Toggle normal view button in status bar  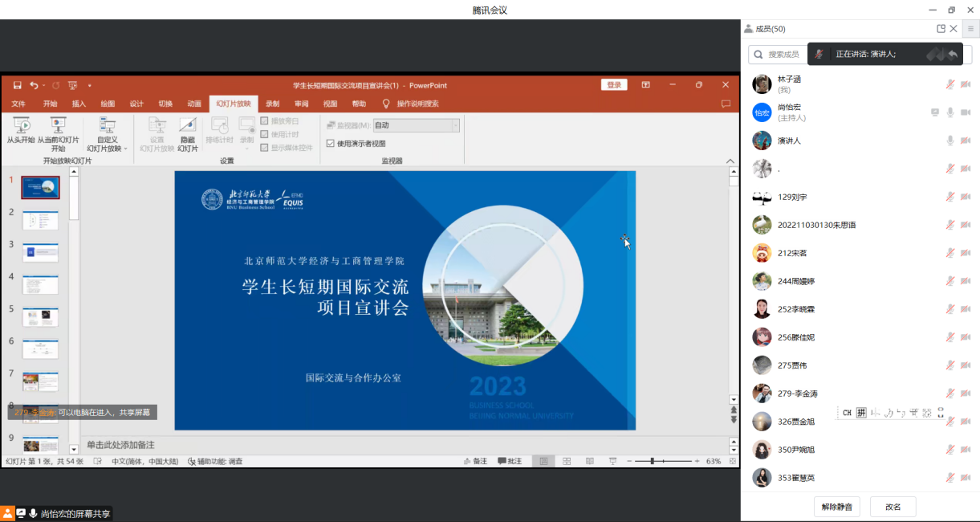pos(543,462)
